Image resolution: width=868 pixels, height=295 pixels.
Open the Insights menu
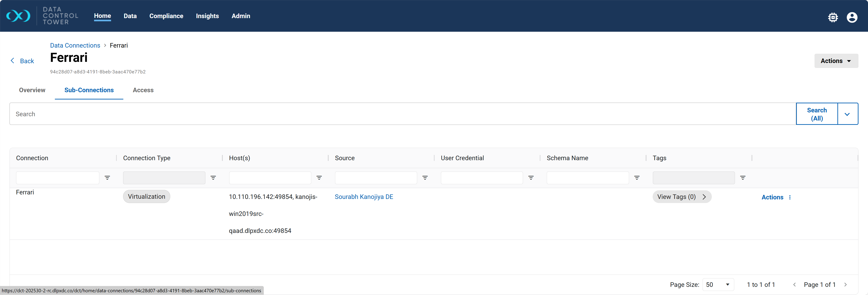pos(207,16)
